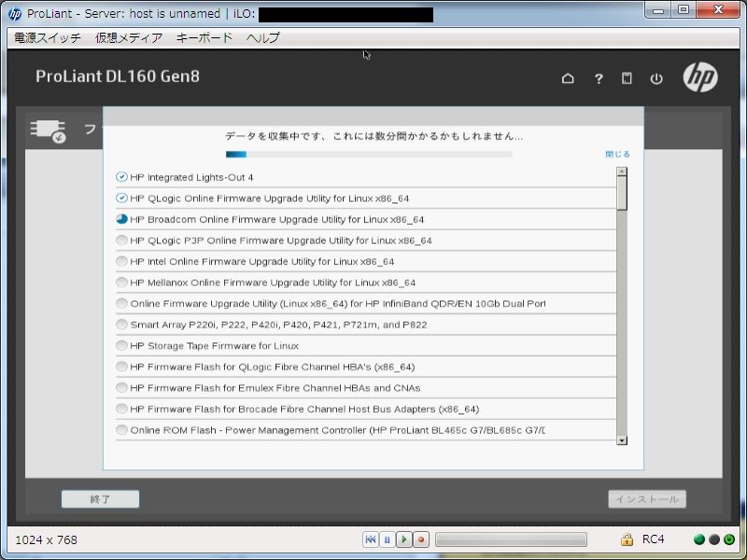
Task: Click the scroll down arrow in list
Action: tap(621, 441)
